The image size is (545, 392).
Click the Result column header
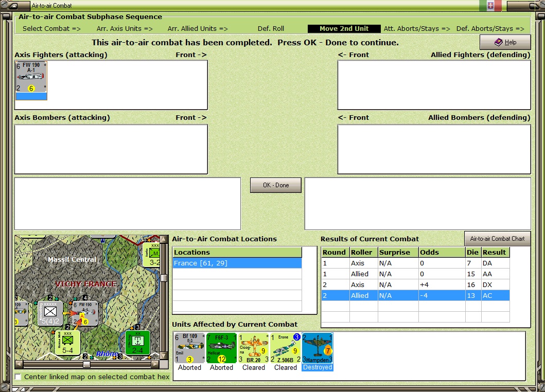click(495, 252)
